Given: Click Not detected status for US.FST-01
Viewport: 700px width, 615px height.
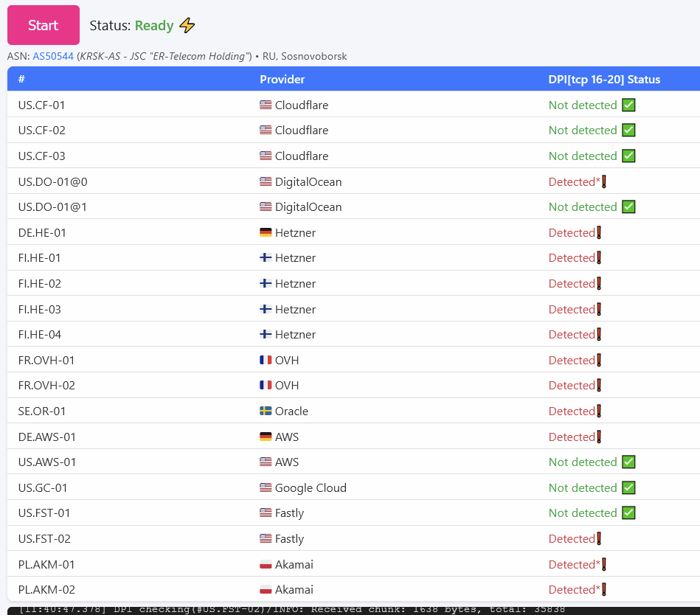Looking at the screenshot, I should [x=583, y=512].
